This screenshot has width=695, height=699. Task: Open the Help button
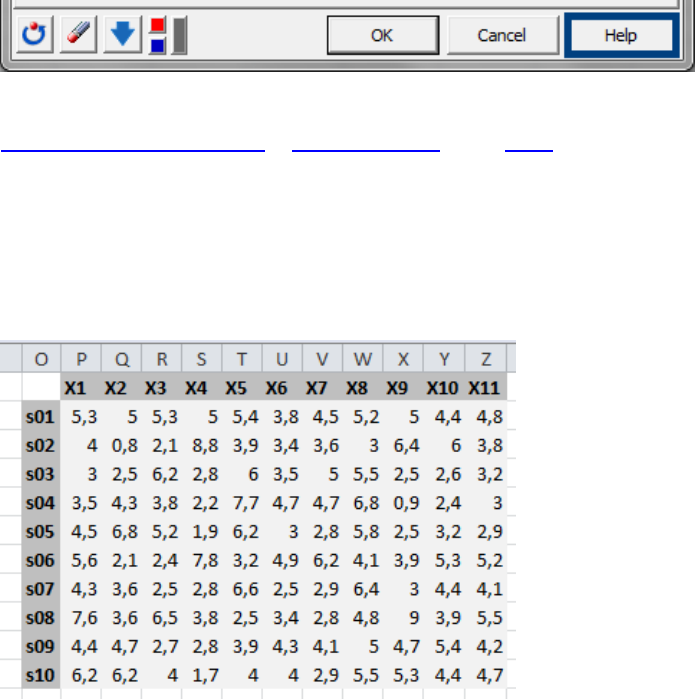pos(621,35)
